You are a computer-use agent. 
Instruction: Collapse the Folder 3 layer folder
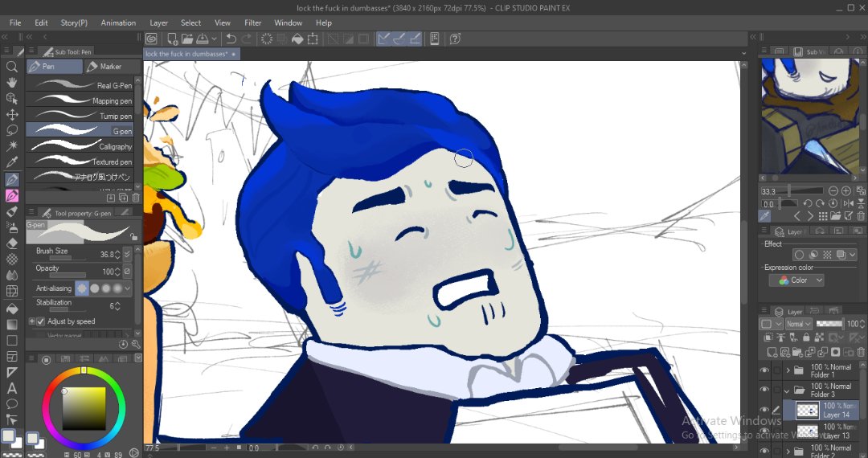coord(787,390)
